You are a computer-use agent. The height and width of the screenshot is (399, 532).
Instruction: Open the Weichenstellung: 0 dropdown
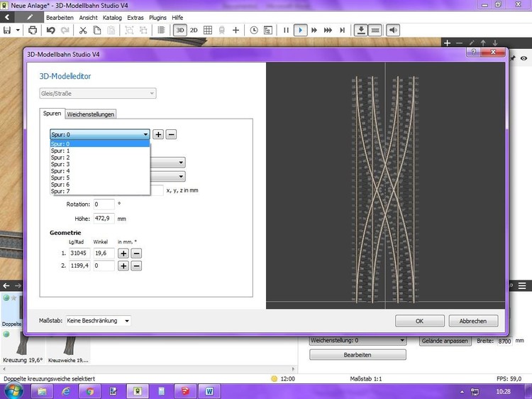(x=358, y=341)
